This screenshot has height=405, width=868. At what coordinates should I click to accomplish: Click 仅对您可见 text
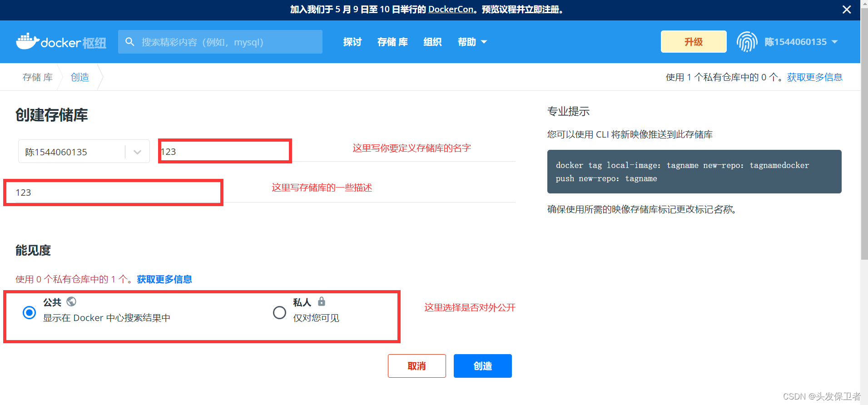point(316,318)
